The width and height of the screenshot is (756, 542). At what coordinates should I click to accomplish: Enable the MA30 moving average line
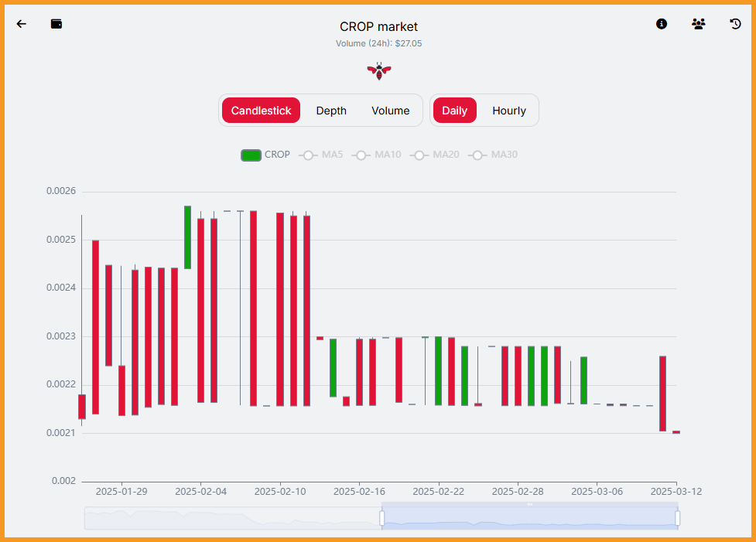click(x=493, y=155)
